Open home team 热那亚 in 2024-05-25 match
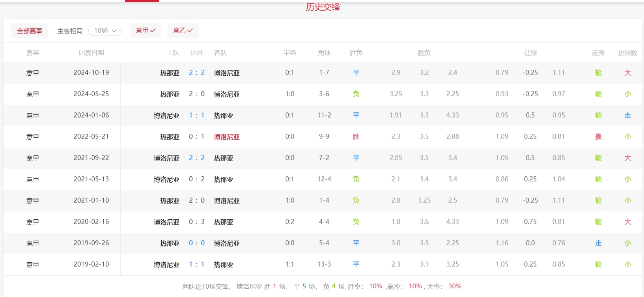 (170, 94)
